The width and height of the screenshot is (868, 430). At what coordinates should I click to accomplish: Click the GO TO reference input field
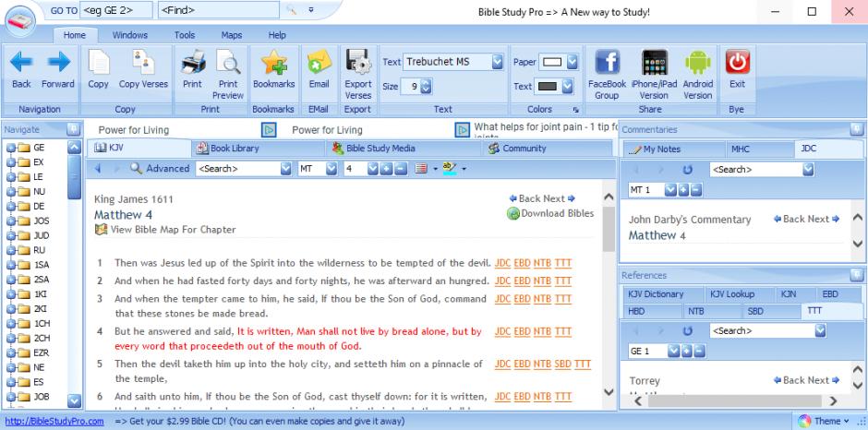pos(116,10)
